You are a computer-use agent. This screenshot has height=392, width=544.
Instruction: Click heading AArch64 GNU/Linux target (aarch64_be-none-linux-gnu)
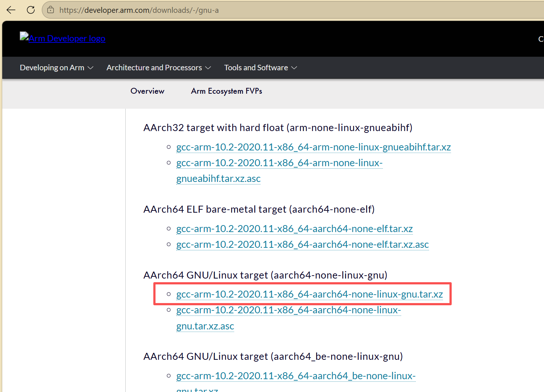coord(273,356)
